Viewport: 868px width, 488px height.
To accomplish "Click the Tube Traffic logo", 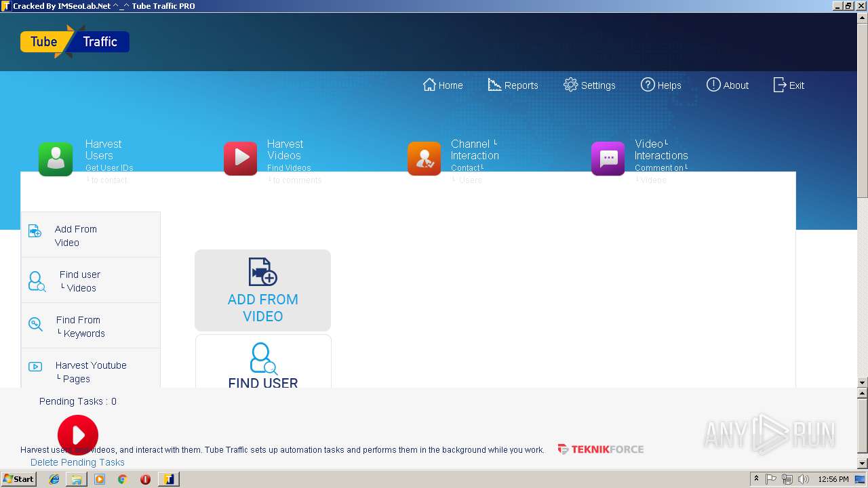I will 75,42.
